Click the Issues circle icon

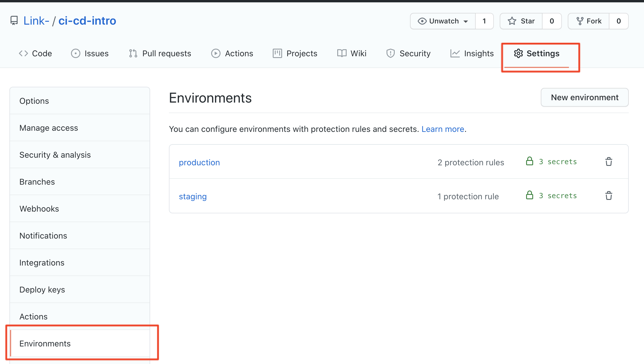[x=75, y=53]
